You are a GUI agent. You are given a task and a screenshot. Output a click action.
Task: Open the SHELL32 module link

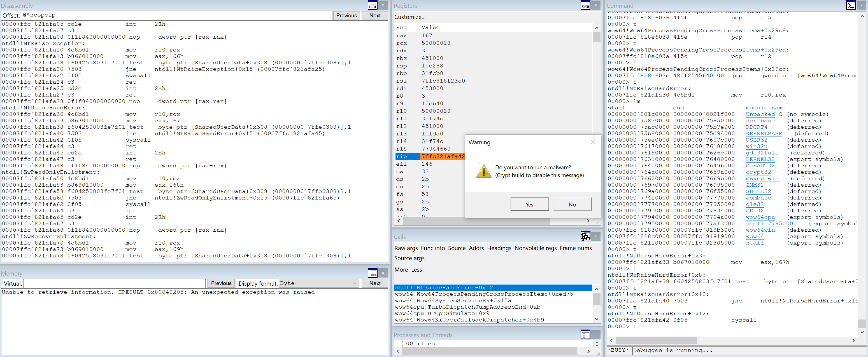[x=758, y=191]
